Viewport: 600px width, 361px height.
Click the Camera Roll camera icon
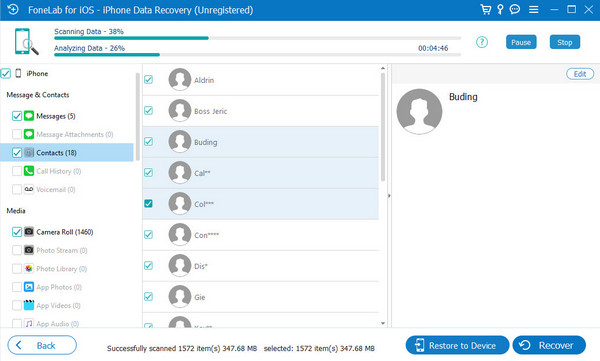pos(29,232)
